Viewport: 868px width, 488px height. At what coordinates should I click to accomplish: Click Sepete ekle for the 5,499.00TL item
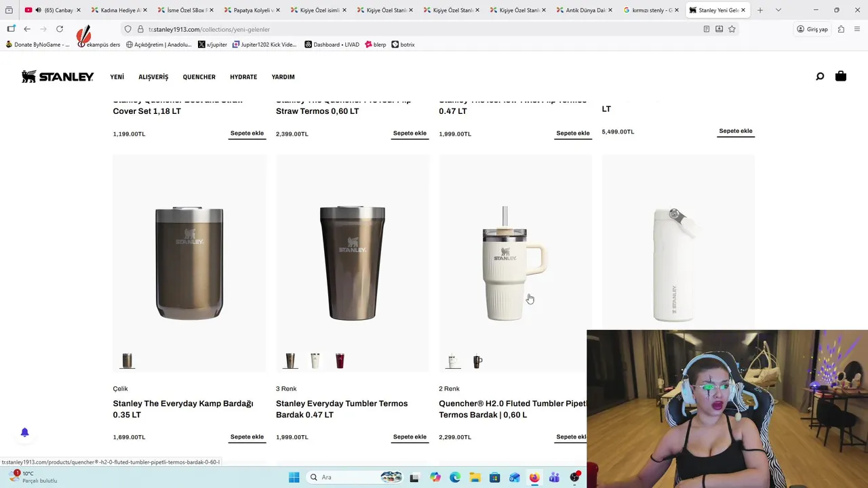[736, 131]
